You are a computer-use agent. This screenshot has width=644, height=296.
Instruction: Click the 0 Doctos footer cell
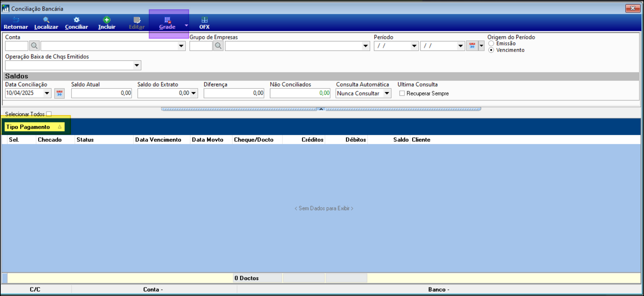point(258,278)
